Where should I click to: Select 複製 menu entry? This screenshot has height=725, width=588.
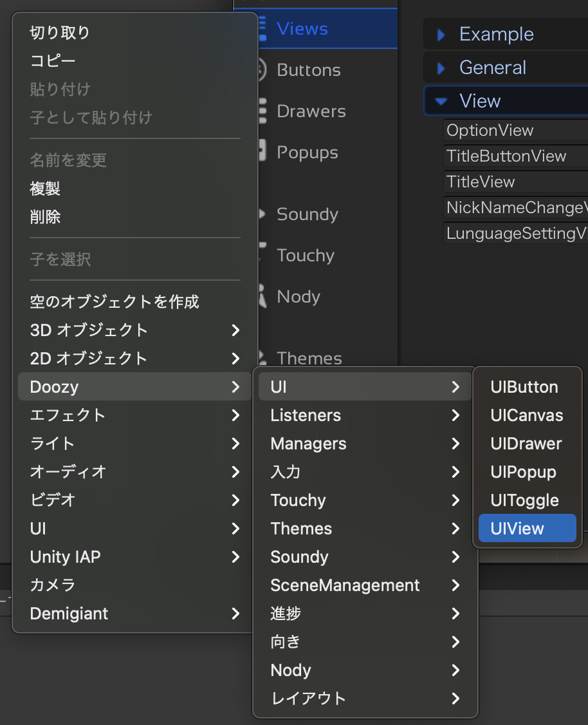click(134, 189)
